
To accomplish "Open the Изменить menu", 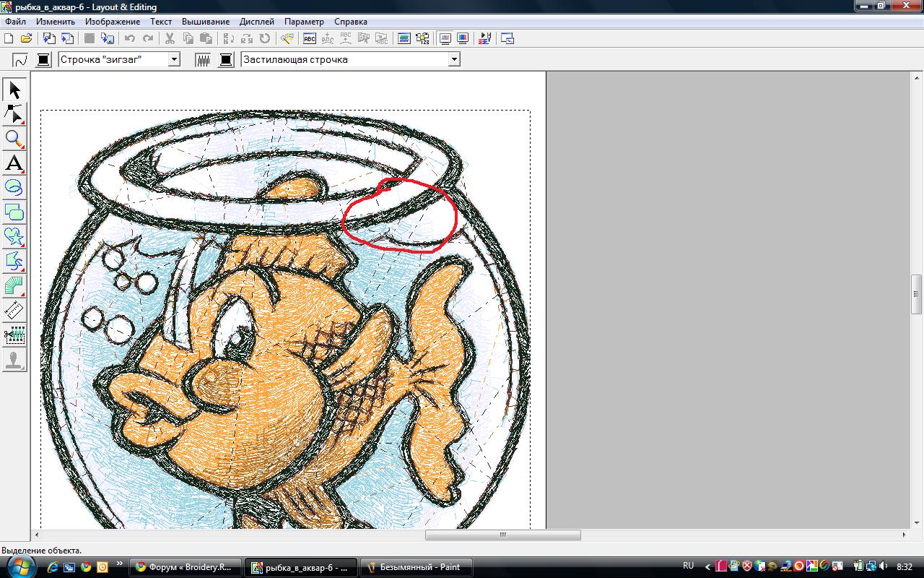I will tap(56, 22).
